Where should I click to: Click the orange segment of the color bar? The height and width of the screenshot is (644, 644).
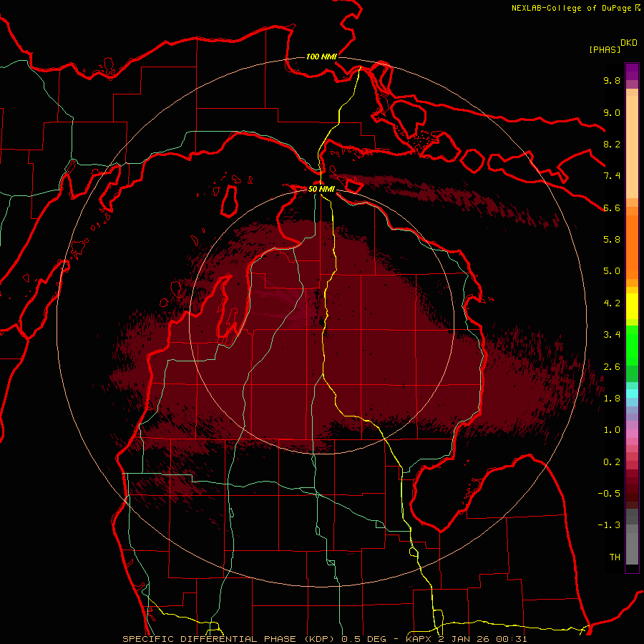pyautogui.click(x=632, y=246)
